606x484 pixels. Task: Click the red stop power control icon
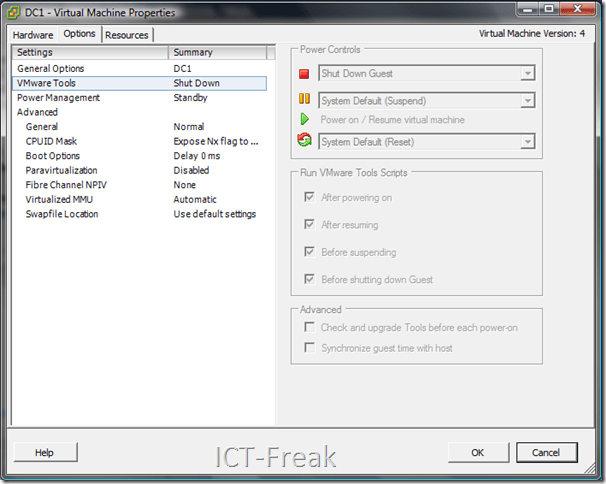click(x=305, y=74)
